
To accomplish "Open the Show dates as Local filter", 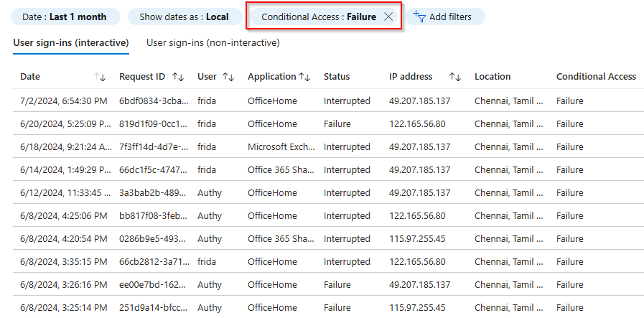I will (x=184, y=17).
